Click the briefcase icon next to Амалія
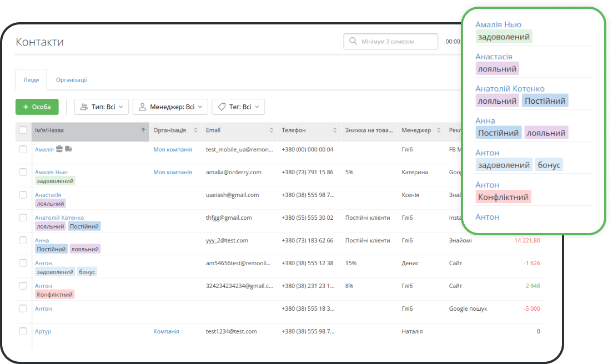The width and height of the screenshot is (613, 364). pos(59,149)
